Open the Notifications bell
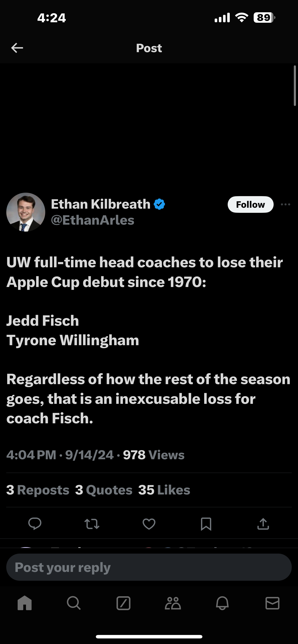This screenshot has width=298, height=644. coord(222,603)
